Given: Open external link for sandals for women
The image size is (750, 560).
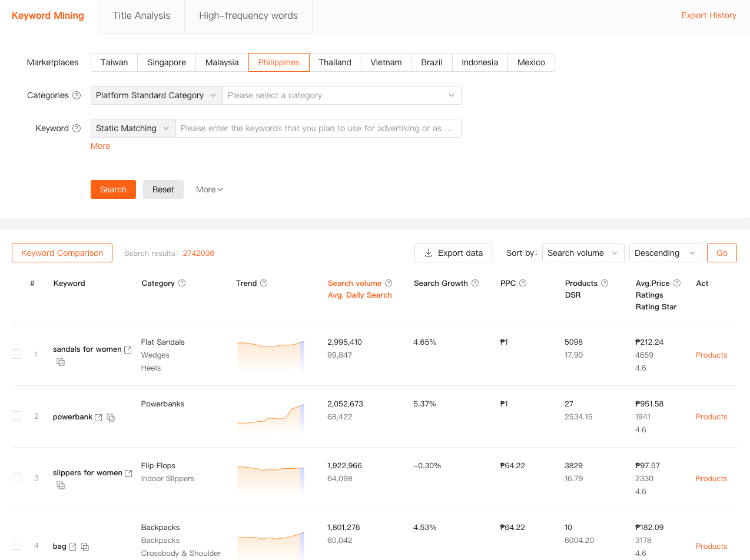Looking at the screenshot, I should coord(128,349).
